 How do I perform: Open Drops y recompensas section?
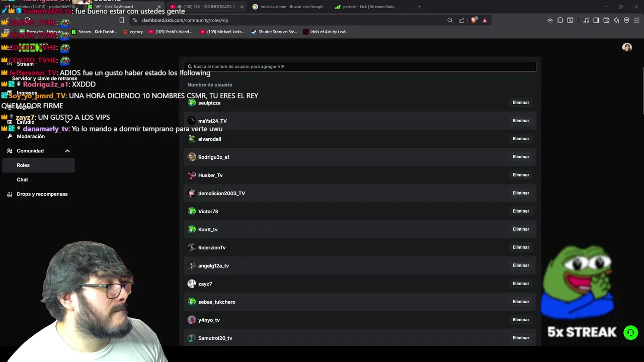click(x=42, y=194)
